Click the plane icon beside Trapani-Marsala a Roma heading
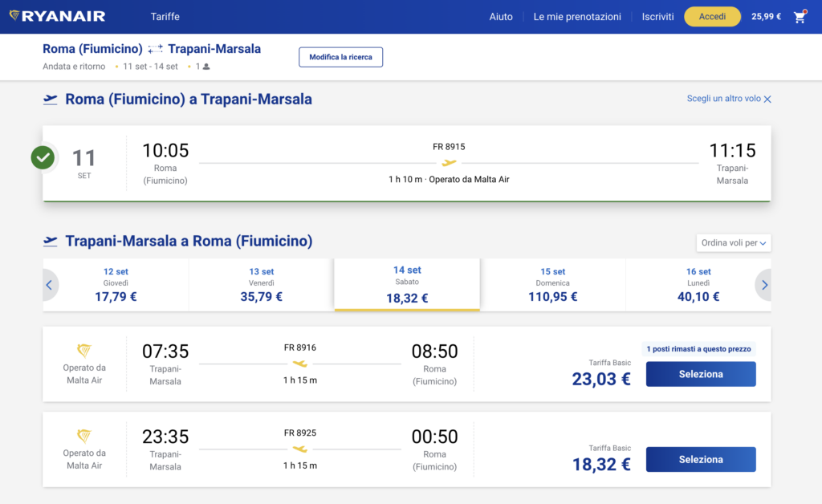Screen dimensions: 822x504 click(51, 241)
